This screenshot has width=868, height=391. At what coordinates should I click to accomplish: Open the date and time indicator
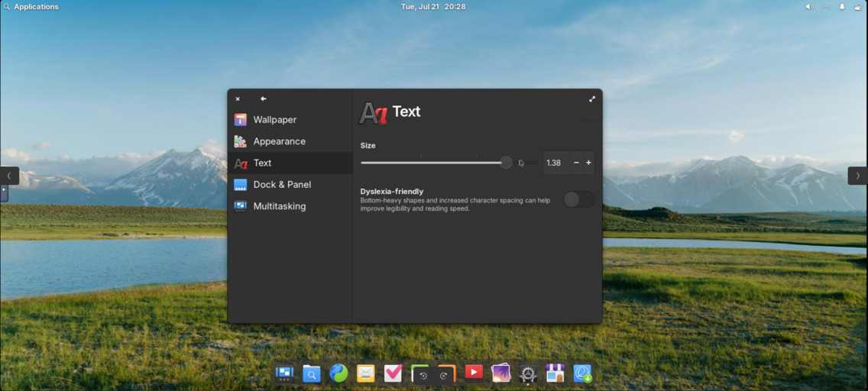[x=433, y=7]
